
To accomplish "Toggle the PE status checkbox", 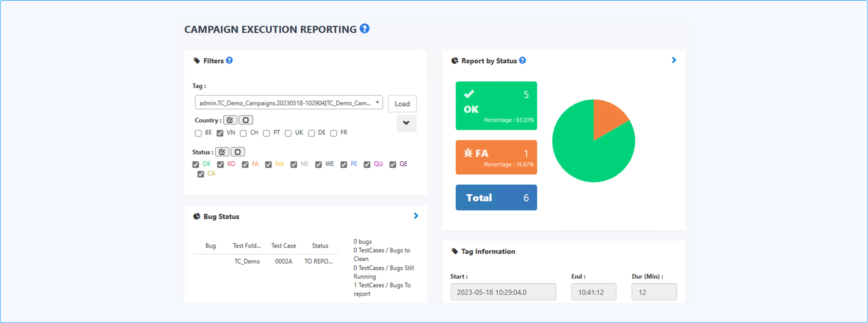I will tap(344, 165).
